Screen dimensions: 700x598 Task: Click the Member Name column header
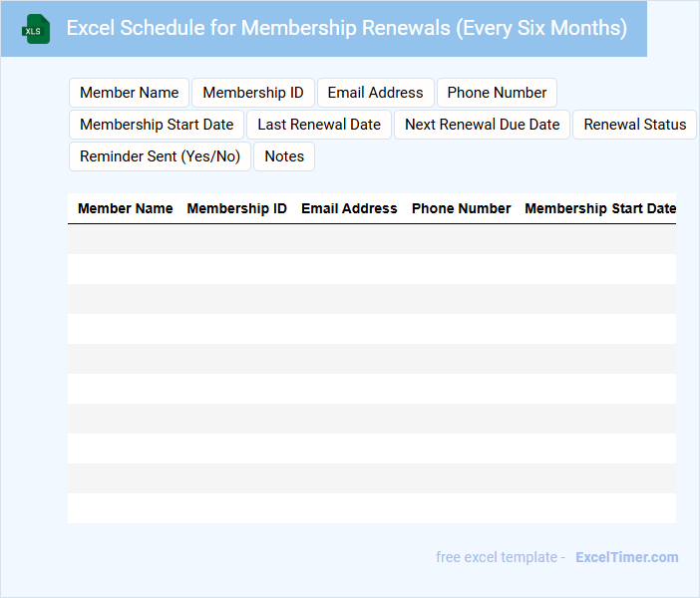[x=126, y=208]
